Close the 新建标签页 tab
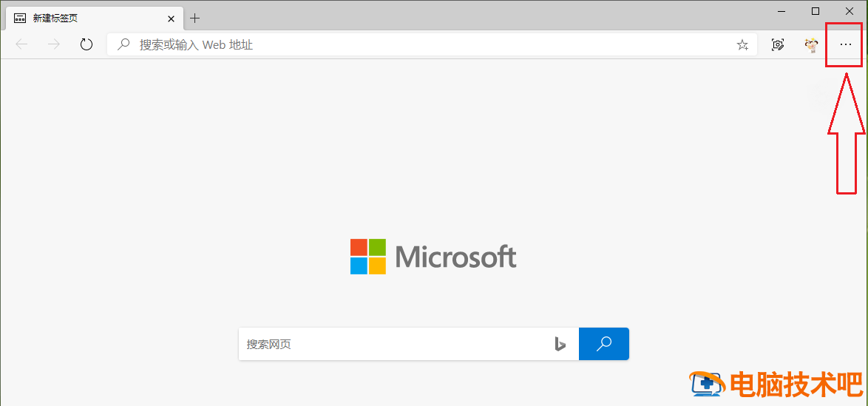Image resolution: width=868 pixels, height=406 pixels. (x=171, y=18)
